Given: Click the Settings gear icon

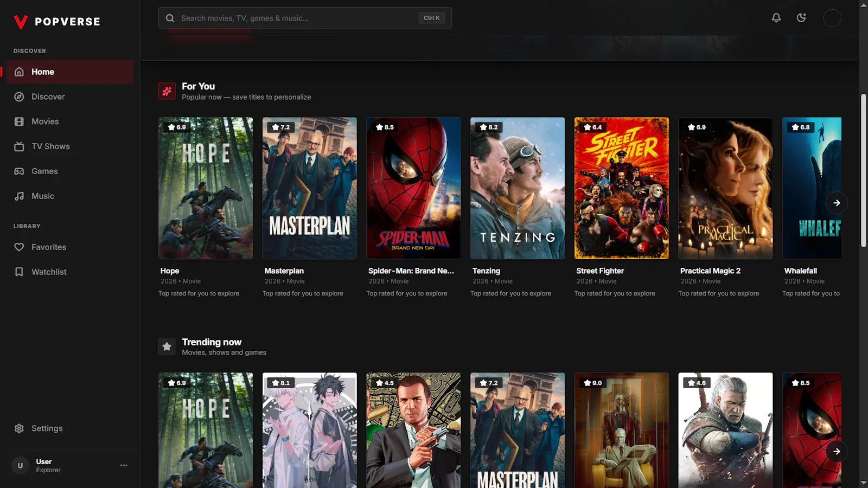Looking at the screenshot, I should [x=19, y=428].
